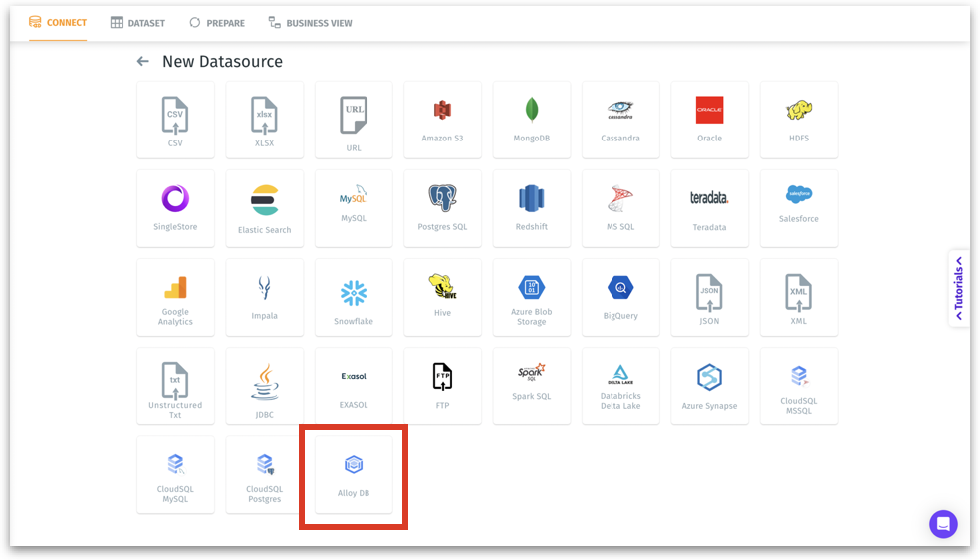
Task: Choose the MongoDB connector
Action: 532,120
